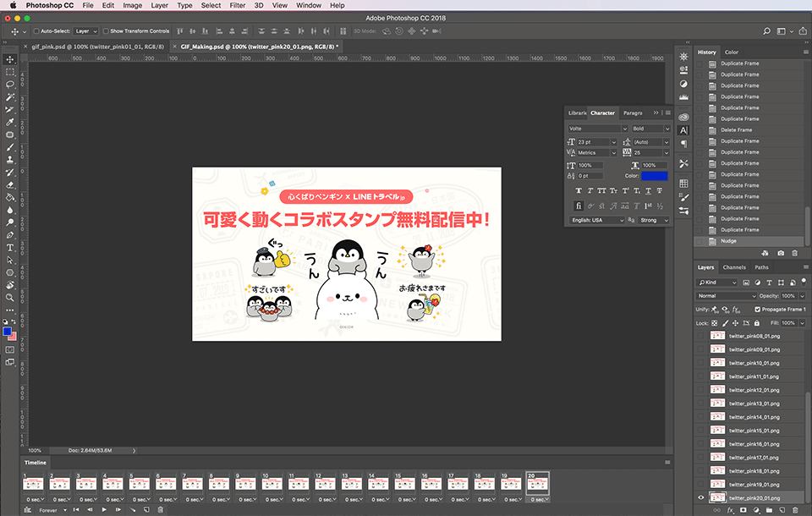Open the search magnifier in options bar

(x=766, y=31)
